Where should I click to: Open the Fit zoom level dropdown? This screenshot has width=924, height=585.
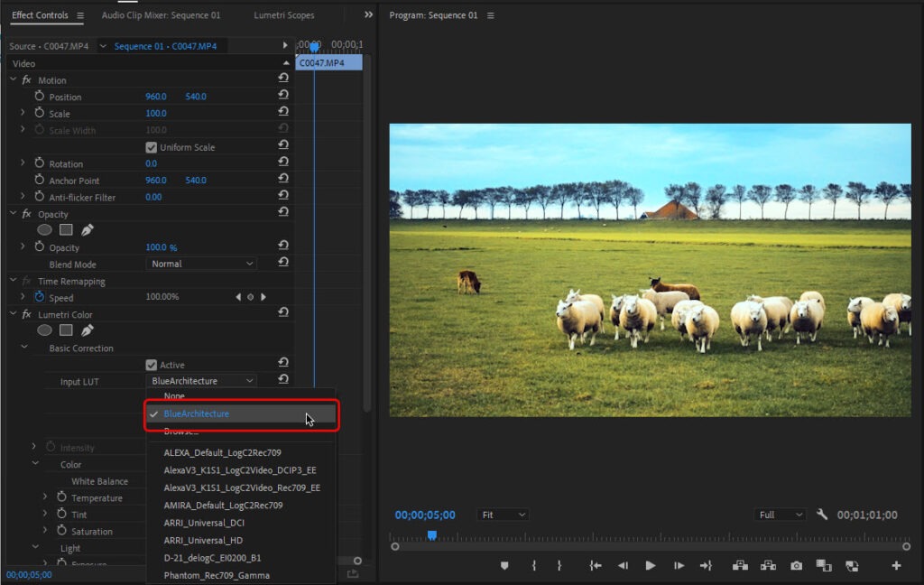click(503, 515)
